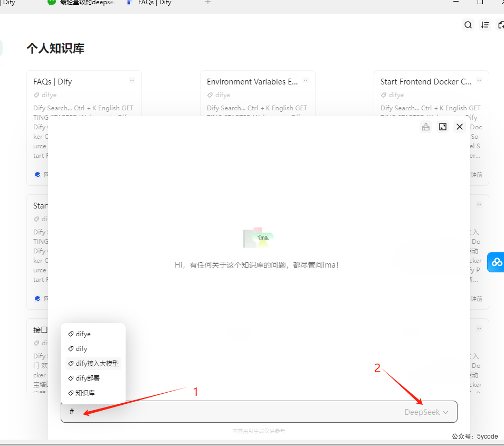
Task: Choose the dify接入大模型 tag
Action: coord(93,363)
